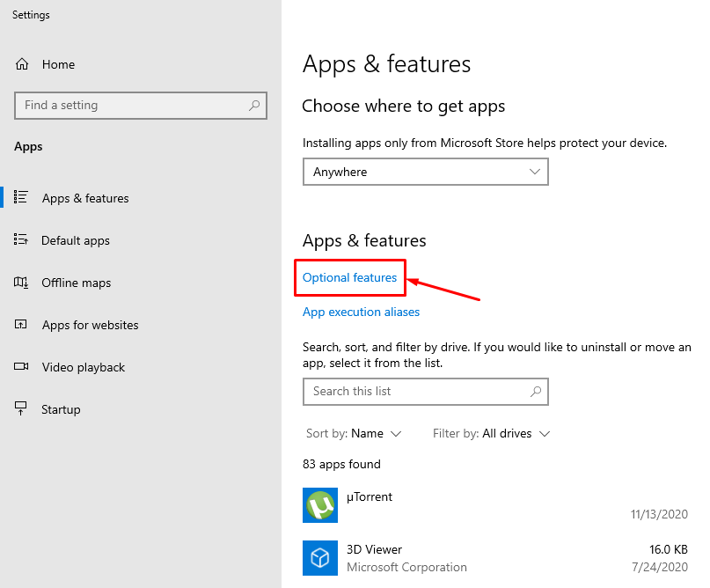Click Choose where to get apps heading
The image size is (710, 588).
(404, 106)
